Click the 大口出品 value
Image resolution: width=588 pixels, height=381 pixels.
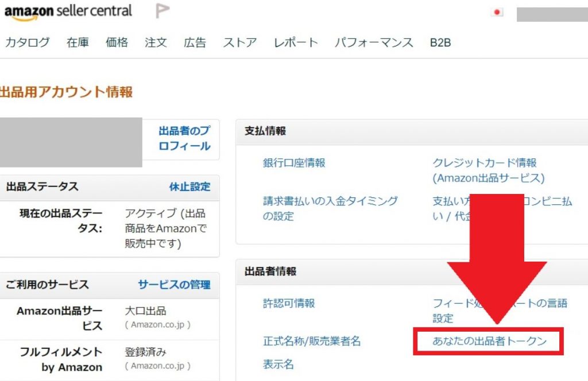[145, 311]
